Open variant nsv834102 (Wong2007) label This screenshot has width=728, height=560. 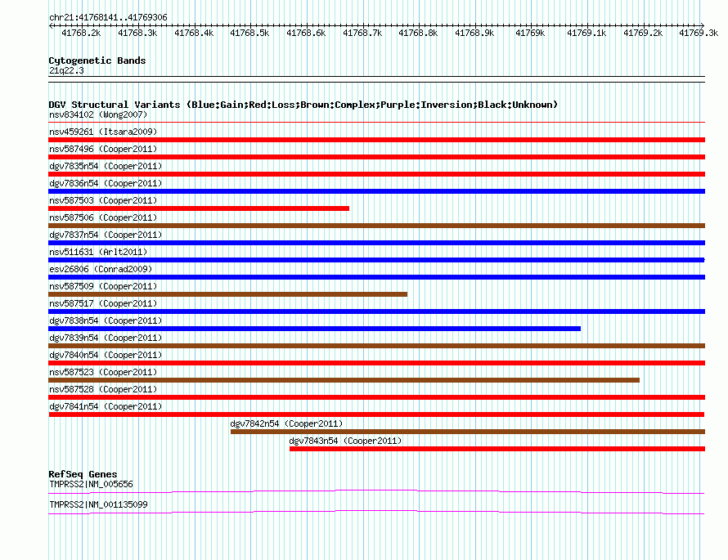click(98, 114)
